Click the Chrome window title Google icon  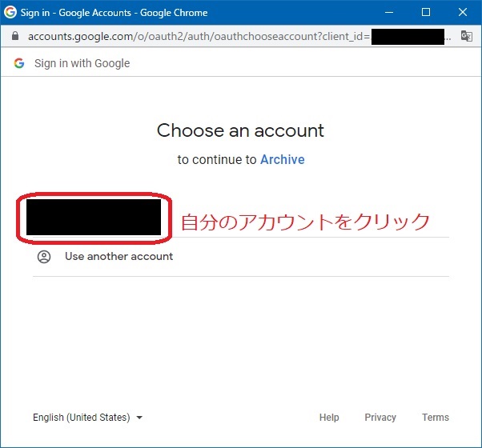[10, 12]
